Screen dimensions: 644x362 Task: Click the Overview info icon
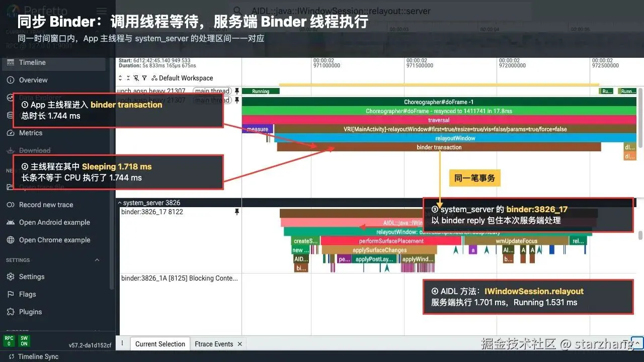[x=10, y=80]
